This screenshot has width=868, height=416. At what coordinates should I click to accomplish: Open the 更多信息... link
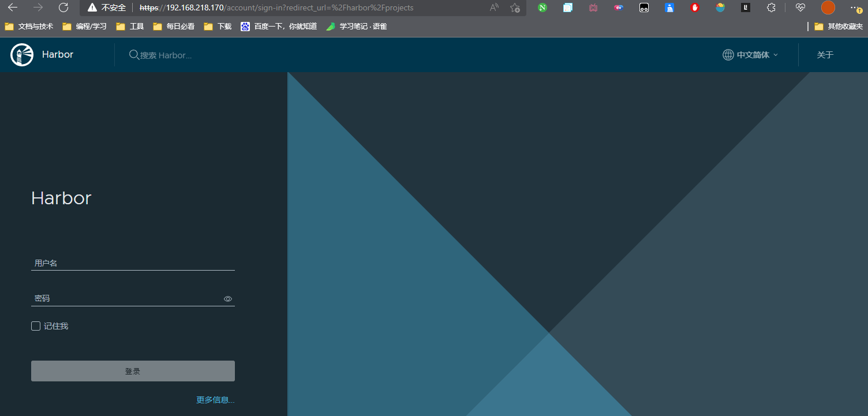pyautogui.click(x=215, y=400)
